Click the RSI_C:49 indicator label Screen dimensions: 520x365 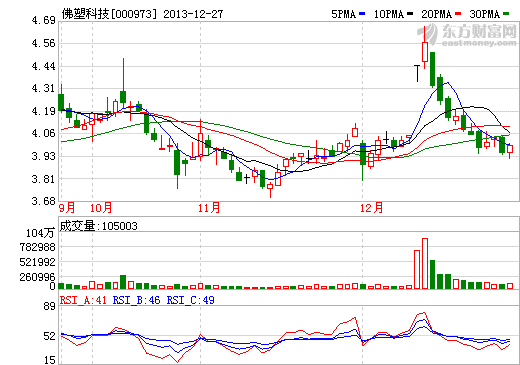click(191, 300)
